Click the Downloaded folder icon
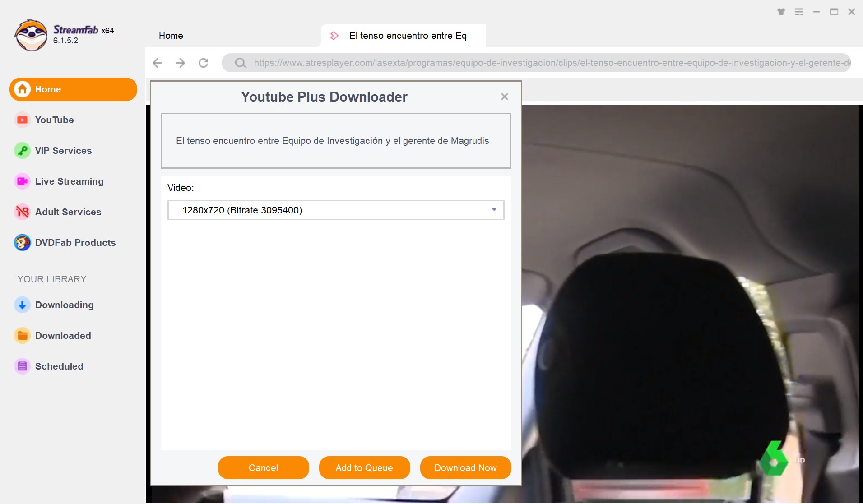Image resolution: width=863 pixels, height=504 pixels. (22, 336)
